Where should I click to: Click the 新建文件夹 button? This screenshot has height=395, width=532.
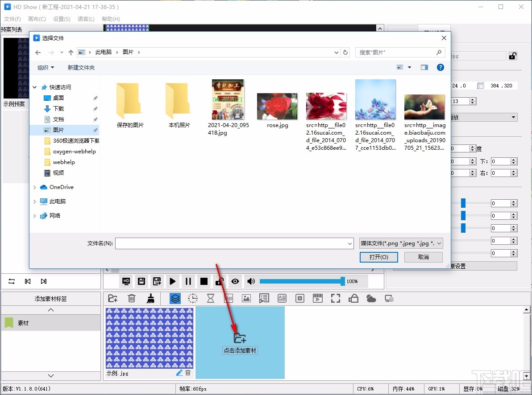coord(81,67)
